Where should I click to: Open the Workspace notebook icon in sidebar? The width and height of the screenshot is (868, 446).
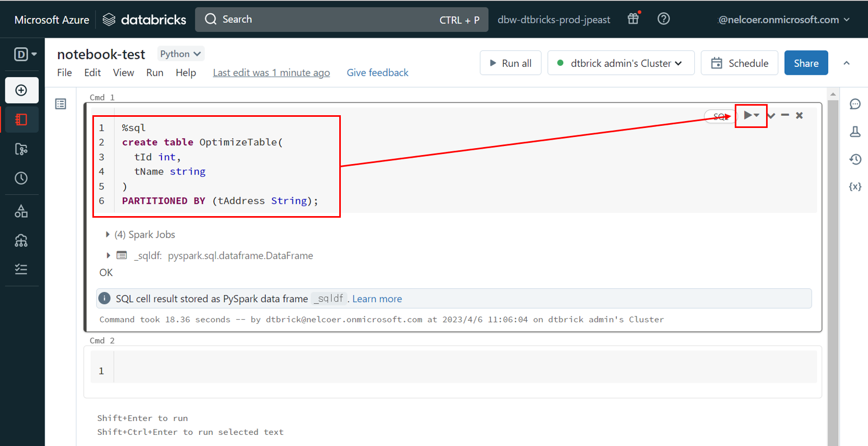(21, 119)
